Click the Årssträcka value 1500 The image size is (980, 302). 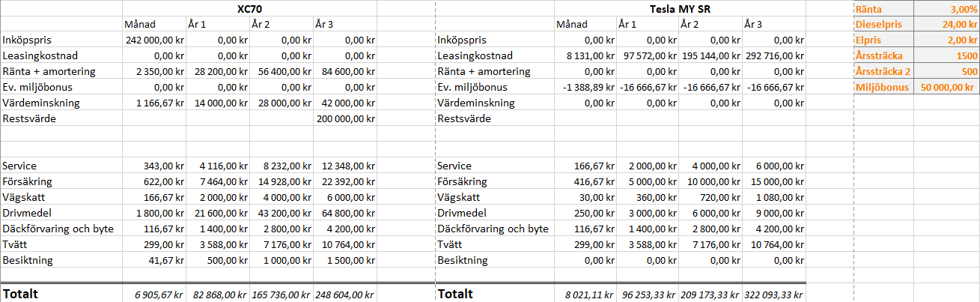pos(947,55)
